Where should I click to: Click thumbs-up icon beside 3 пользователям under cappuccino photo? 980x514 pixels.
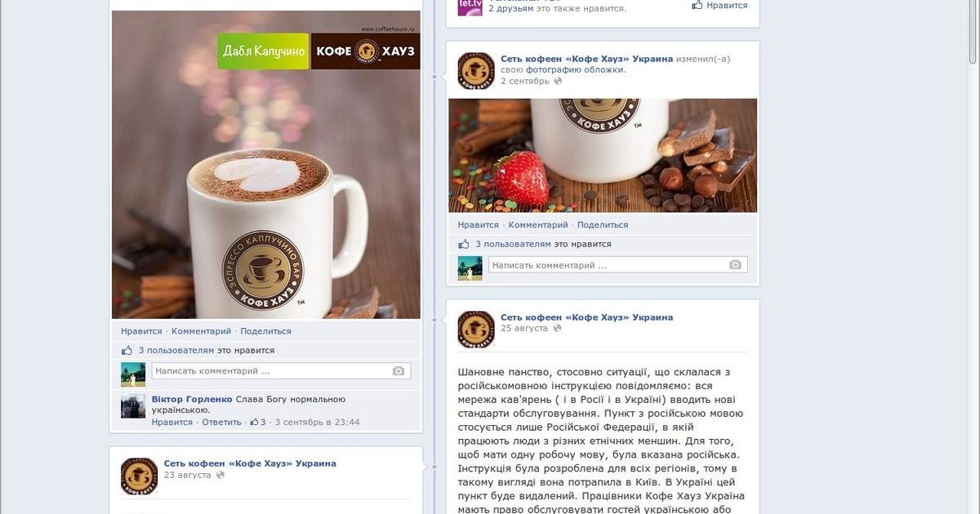coord(127,350)
